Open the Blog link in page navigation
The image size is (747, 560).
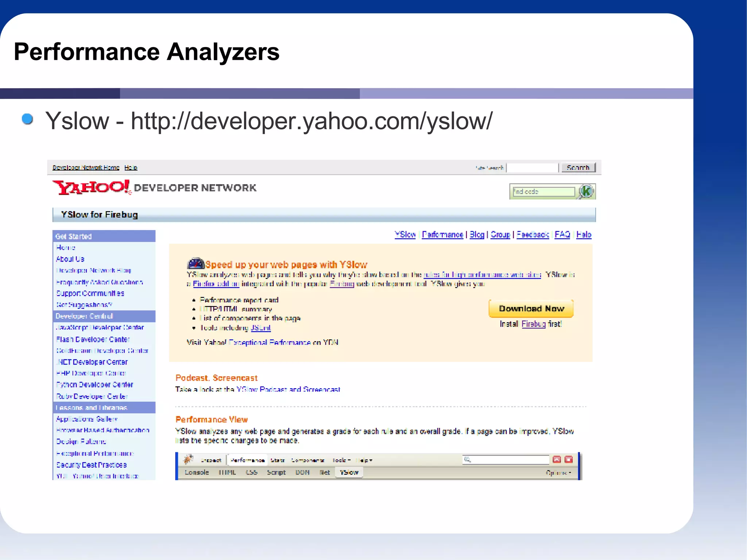(477, 235)
